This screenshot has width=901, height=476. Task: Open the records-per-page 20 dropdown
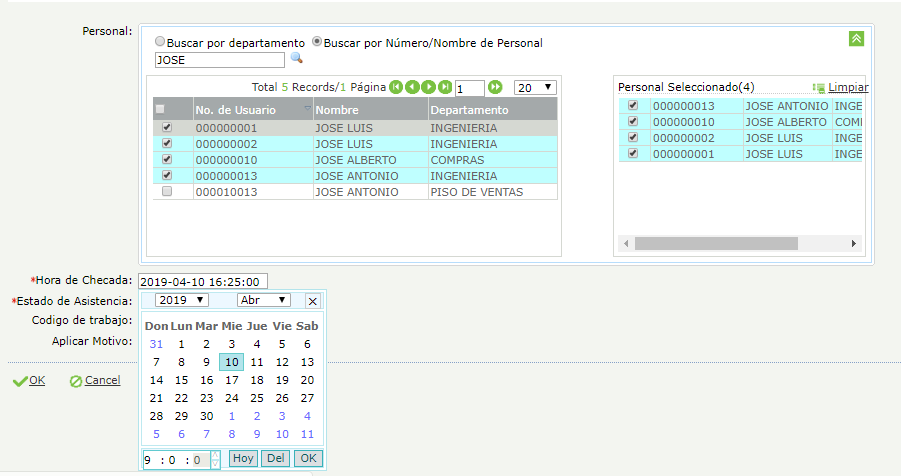pyautogui.click(x=534, y=87)
